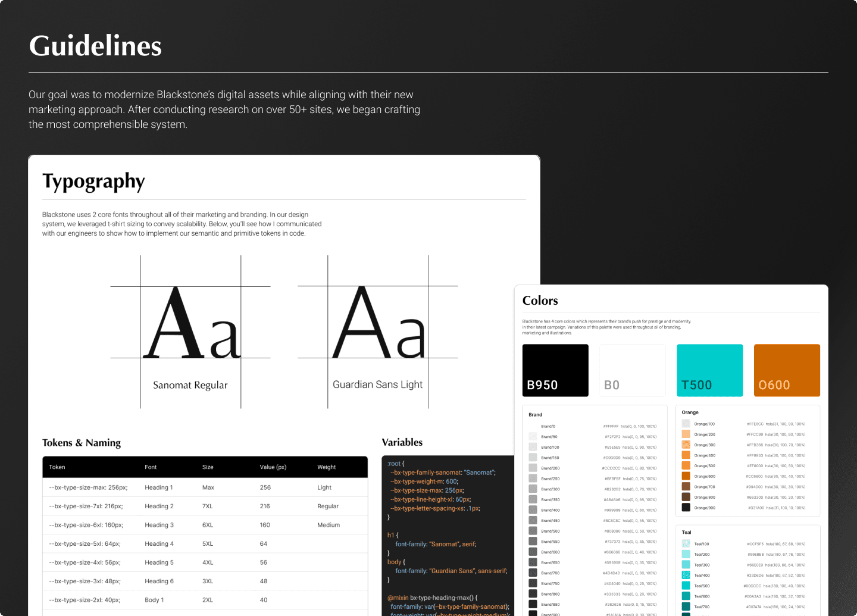Viewport: 857px width, 616px height.
Task: Click the 'Orange' palette group title
Action: (x=690, y=412)
